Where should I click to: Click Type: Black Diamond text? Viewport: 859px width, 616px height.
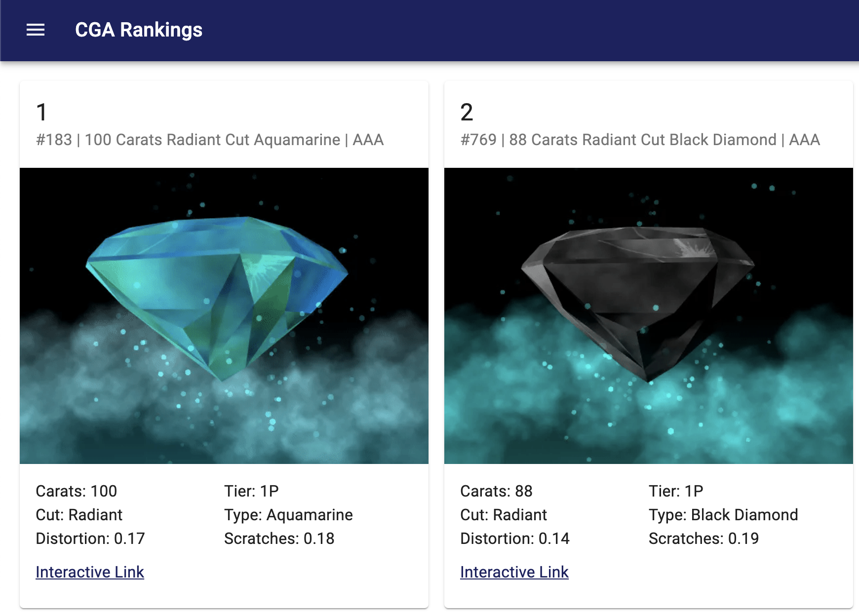pyautogui.click(x=723, y=515)
